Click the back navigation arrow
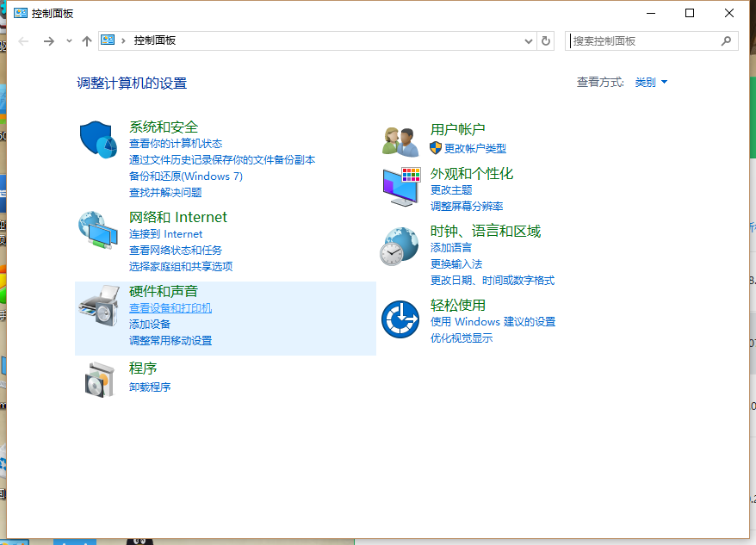The image size is (756, 545). click(23, 41)
